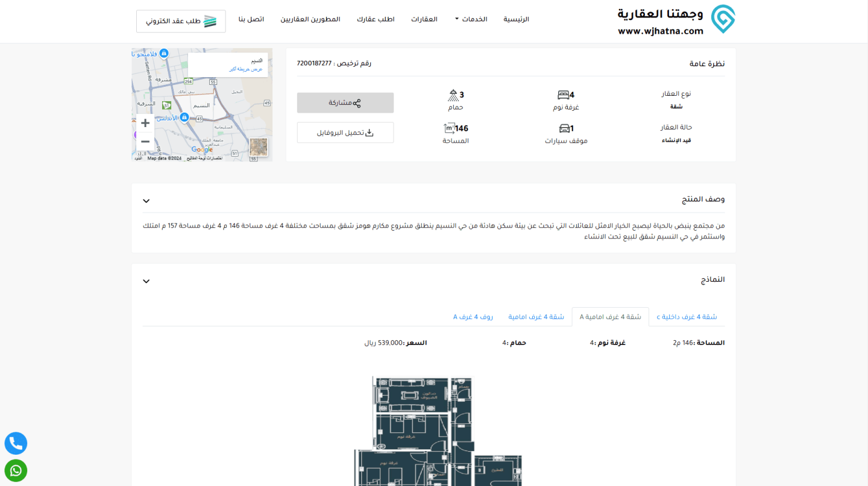Click the bedroom bed icon
868x486 pixels.
563,95
